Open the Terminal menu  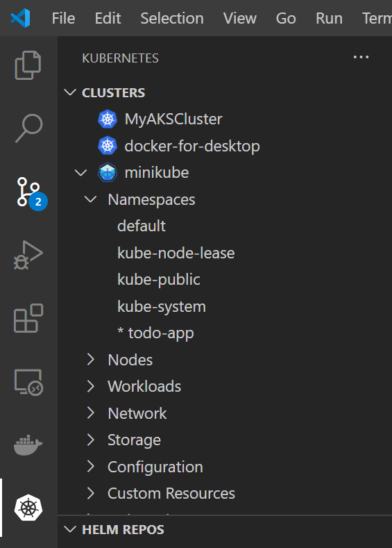(x=377, y=18)
